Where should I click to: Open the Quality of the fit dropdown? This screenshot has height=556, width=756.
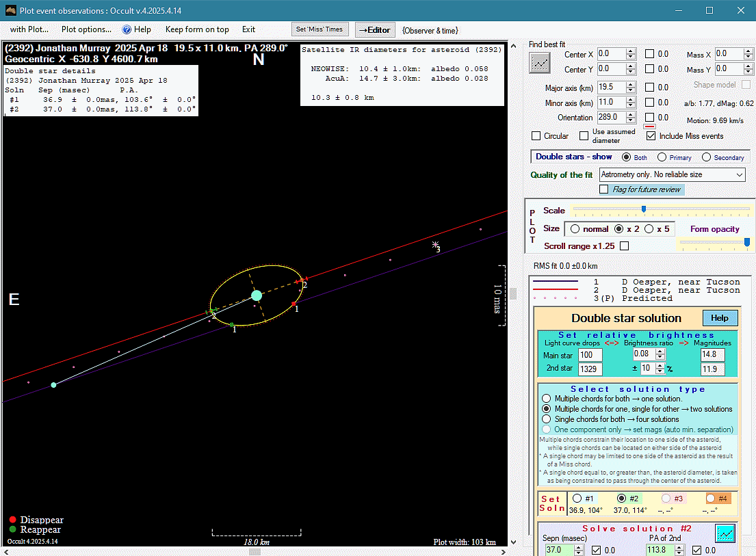click(x=739, y=175)
